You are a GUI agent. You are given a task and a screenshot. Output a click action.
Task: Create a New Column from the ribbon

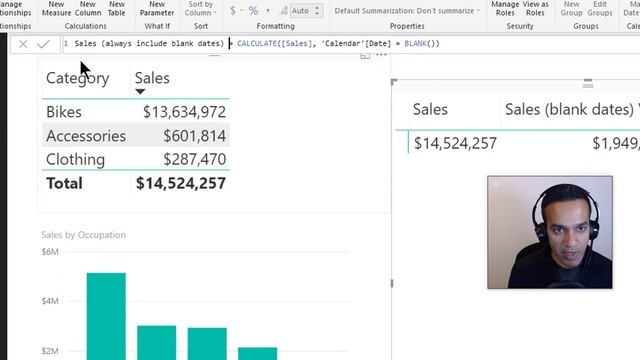point(88,9)
